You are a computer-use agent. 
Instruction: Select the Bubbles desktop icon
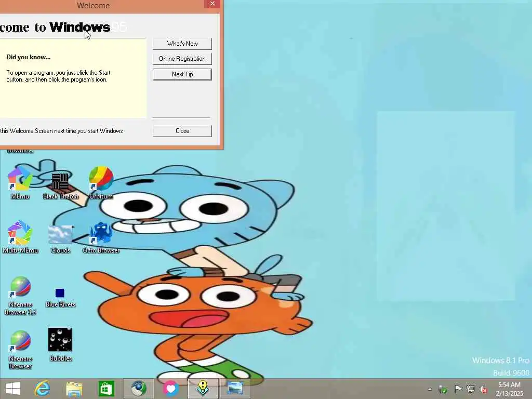pyautogui.click(x=60, y=344)
